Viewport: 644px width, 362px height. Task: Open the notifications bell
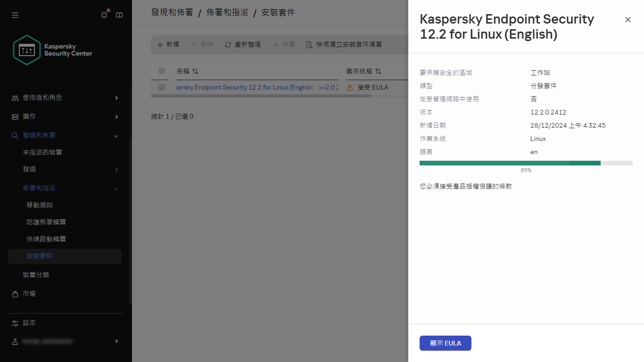104,15
